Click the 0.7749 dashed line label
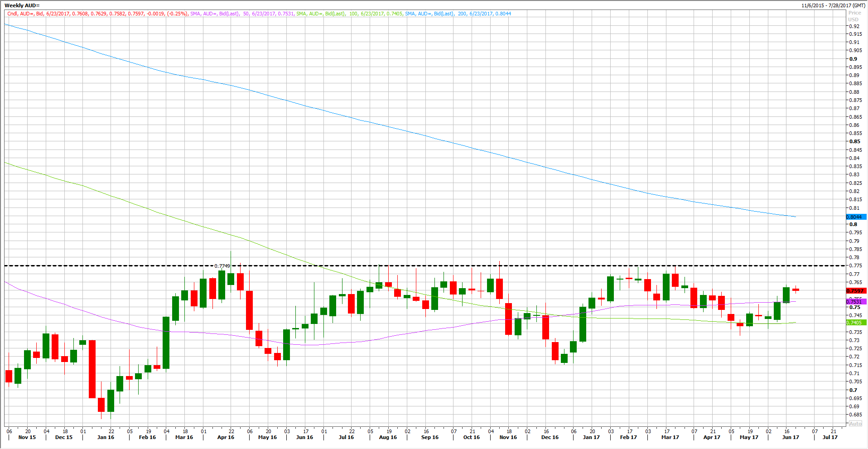868x449 pixels. tap(222, 266)
